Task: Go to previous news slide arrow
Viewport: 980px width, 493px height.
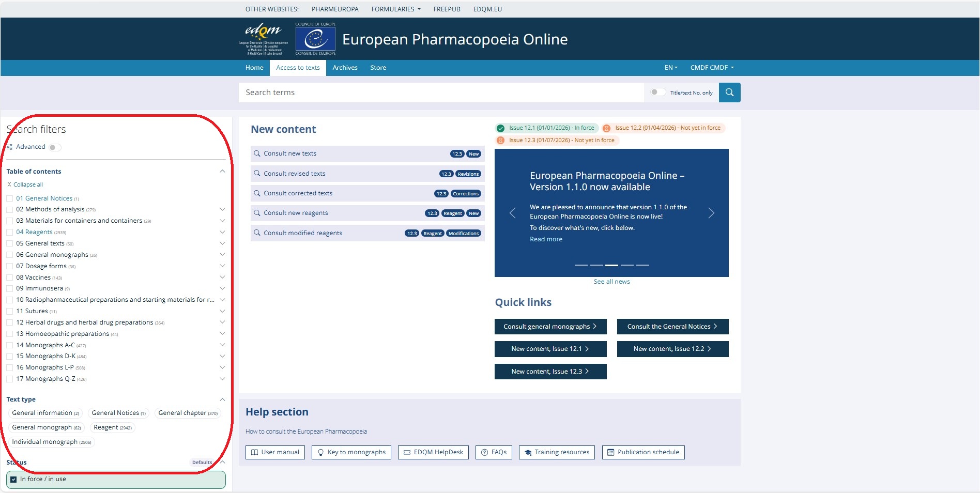Action: tap(512, 213)
